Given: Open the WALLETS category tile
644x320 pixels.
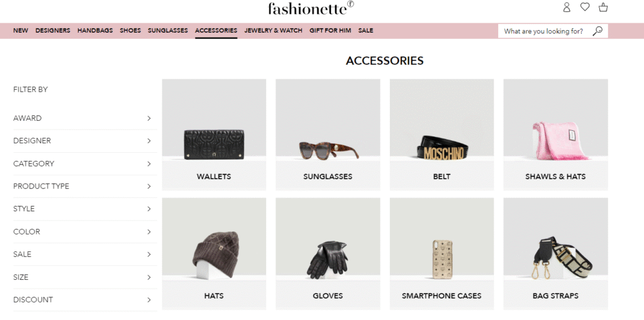Looking at the screenshot, I should click(x=214, y=135).
